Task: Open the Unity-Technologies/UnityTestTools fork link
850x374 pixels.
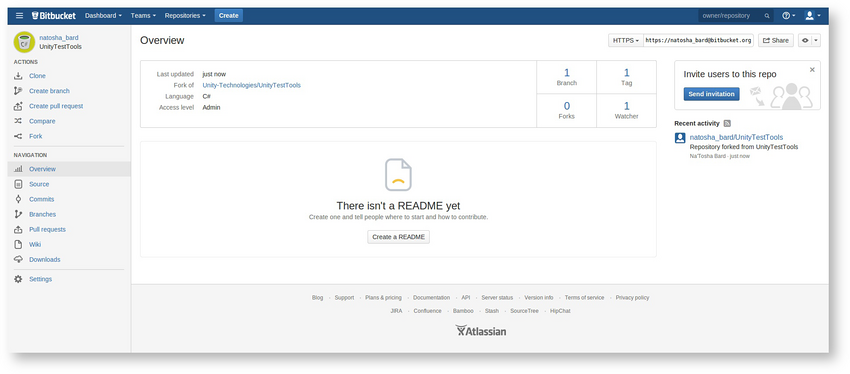Action: tap(252, 85)
